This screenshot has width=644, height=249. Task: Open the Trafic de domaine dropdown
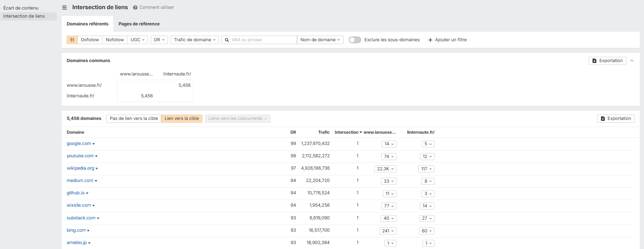click(x=194, y=40)
